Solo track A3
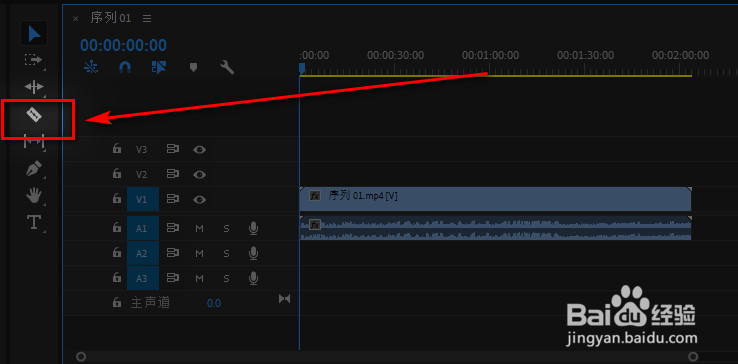The image size is (738, 364). 226,278
